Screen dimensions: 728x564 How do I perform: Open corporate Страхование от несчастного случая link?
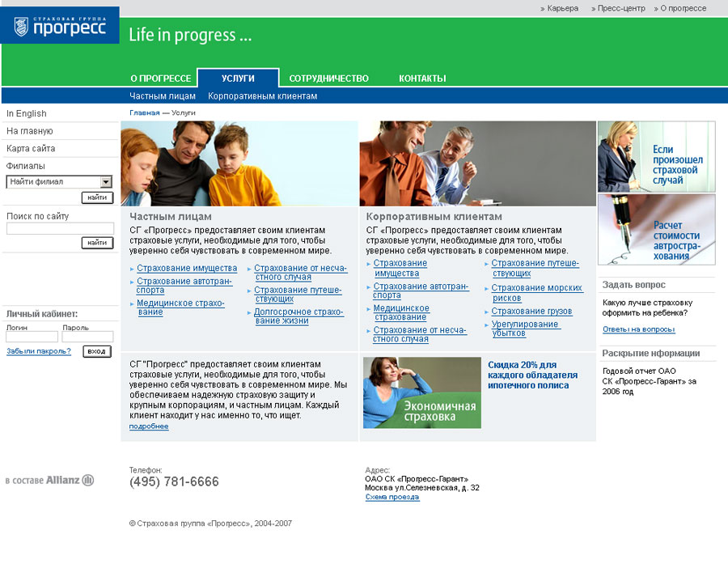[x=420, y=334]
